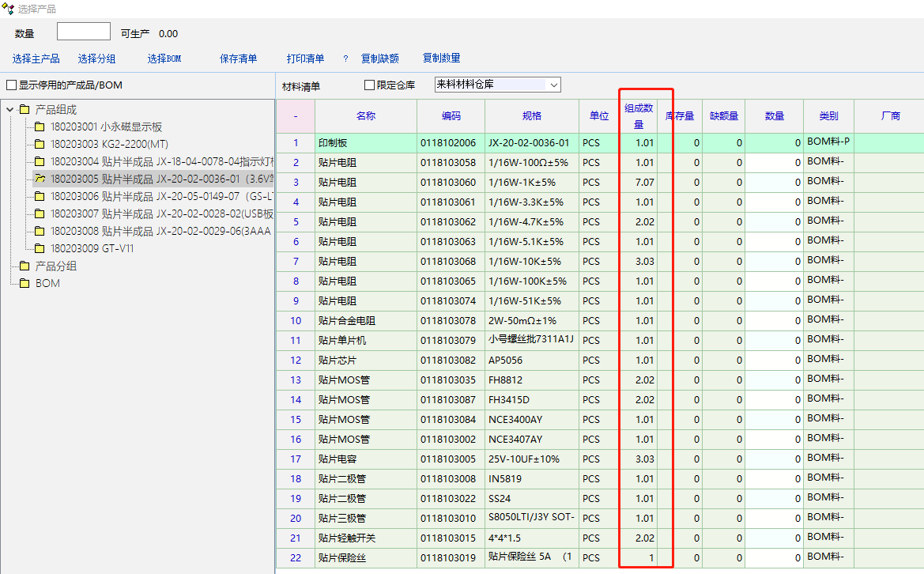Click 复制缺额 link
924x574 pixels.
[x=379, y=59]
